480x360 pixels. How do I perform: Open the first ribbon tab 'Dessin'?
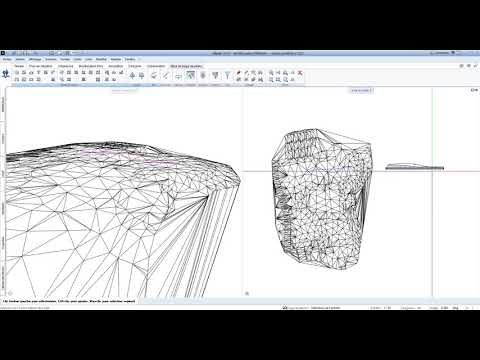[19, 66]
